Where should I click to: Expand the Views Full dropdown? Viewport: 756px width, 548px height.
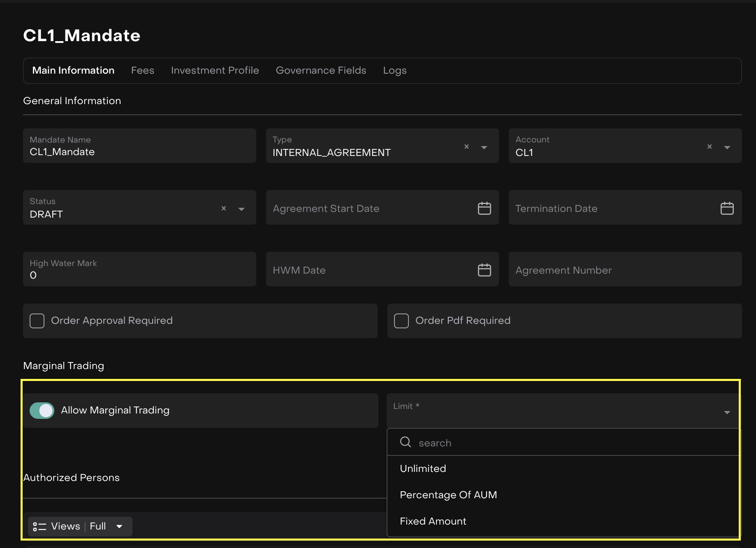click(119, 527)
